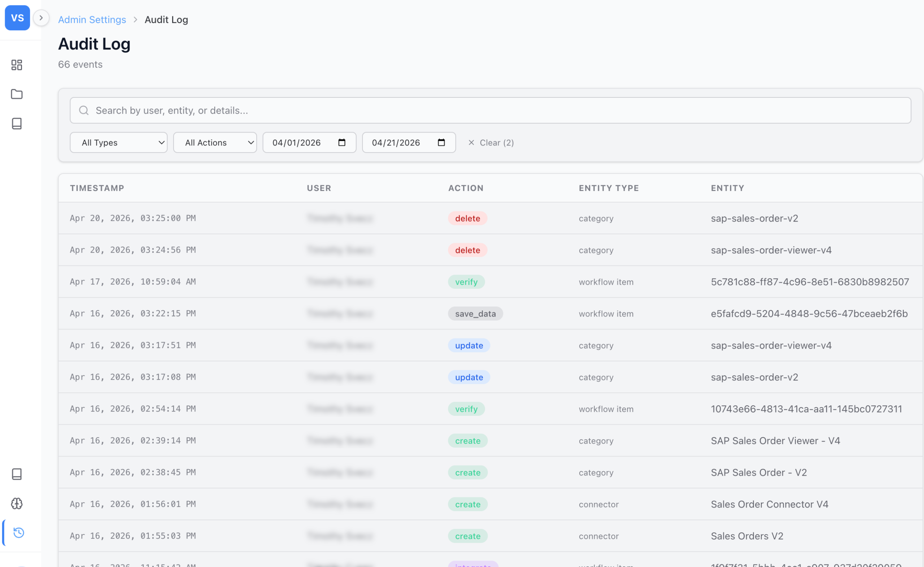Screen dimensions: 924x567
Task: Click create badge for SAP Sales Order Viewer - V4
Action: tap(468, 441)
